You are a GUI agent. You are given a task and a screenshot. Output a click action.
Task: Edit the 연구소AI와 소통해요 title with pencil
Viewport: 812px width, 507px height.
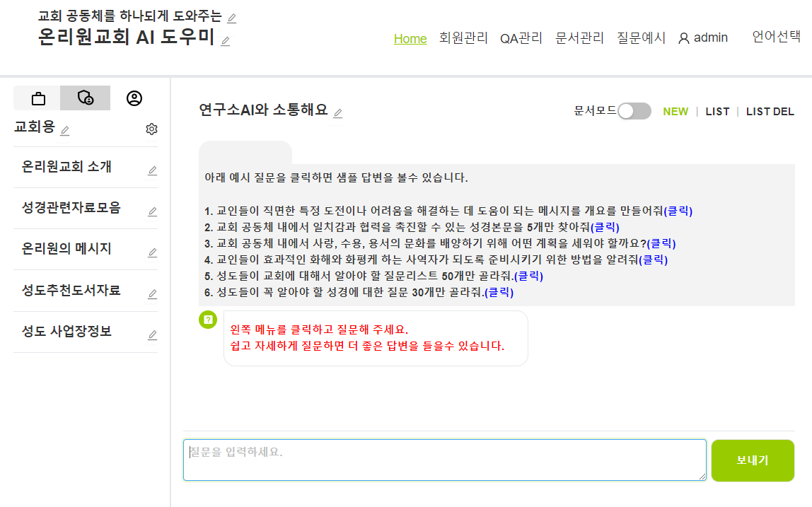click(x=338, y=113)
